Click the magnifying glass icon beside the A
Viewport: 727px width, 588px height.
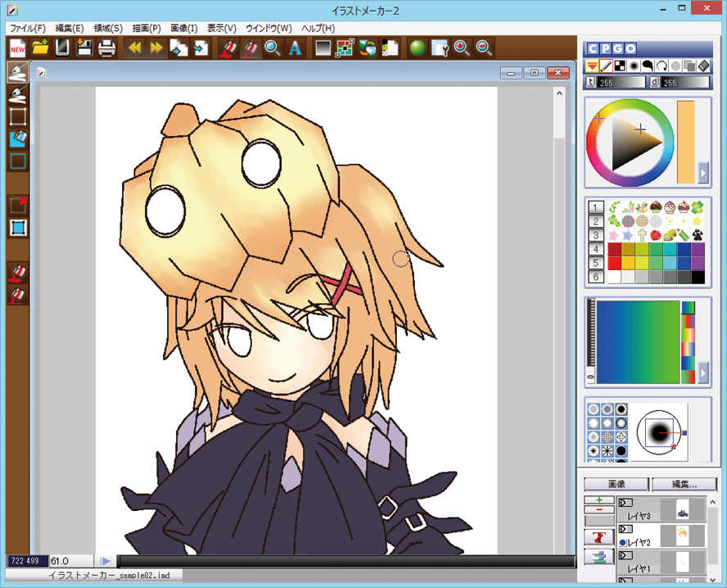point(273,48)
